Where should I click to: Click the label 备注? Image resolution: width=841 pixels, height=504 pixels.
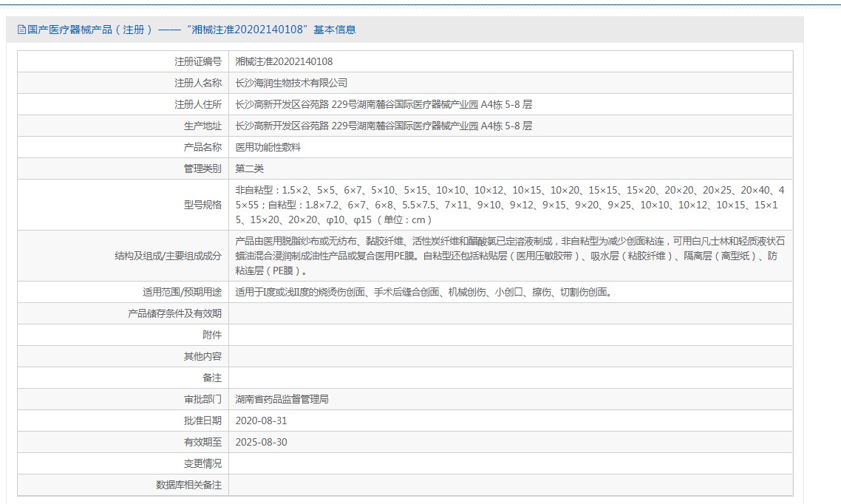(212, 378)
